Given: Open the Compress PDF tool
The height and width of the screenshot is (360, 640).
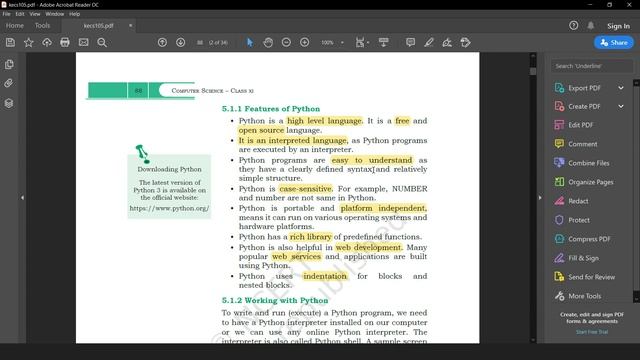Looking at the screenshot, I should tap(589, 239).
